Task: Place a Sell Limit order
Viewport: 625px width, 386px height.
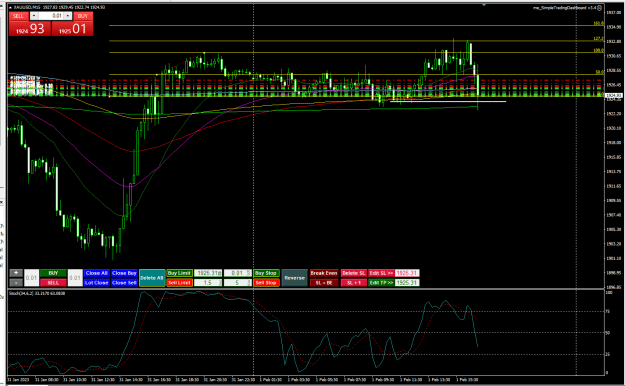Action: tap(179, 283)
